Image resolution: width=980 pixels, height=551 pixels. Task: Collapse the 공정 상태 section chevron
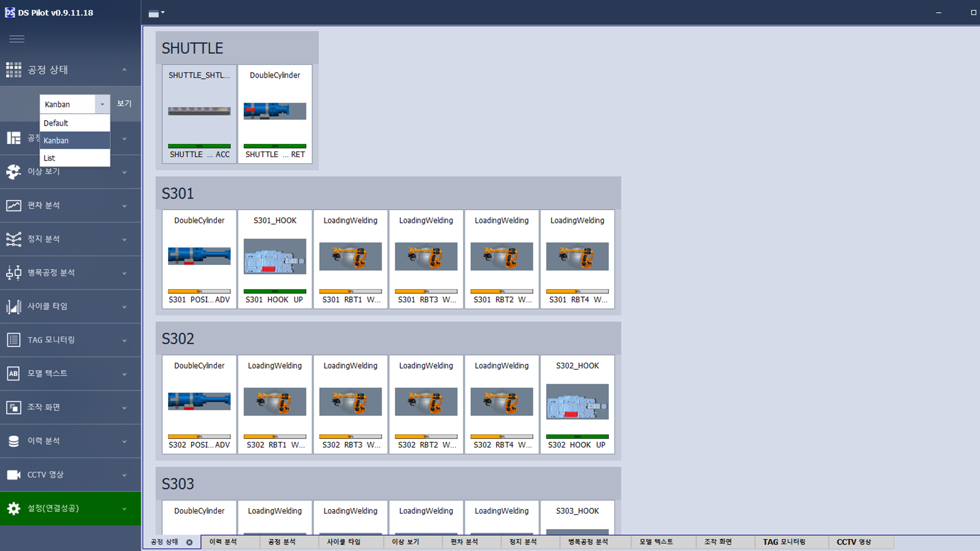tap(124, 70)
